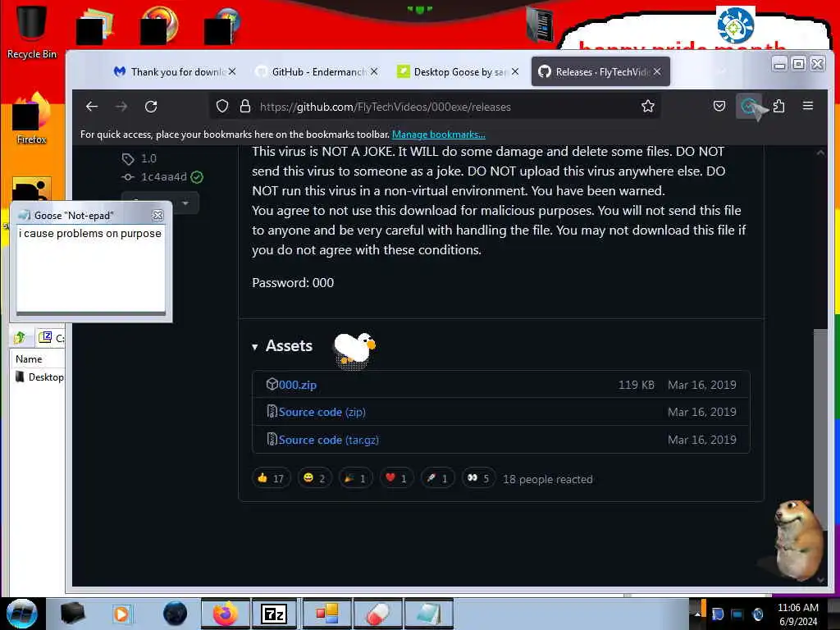Screen dimensions: 840x630
Task: Click the heart reaction
Action: (396, 478)
